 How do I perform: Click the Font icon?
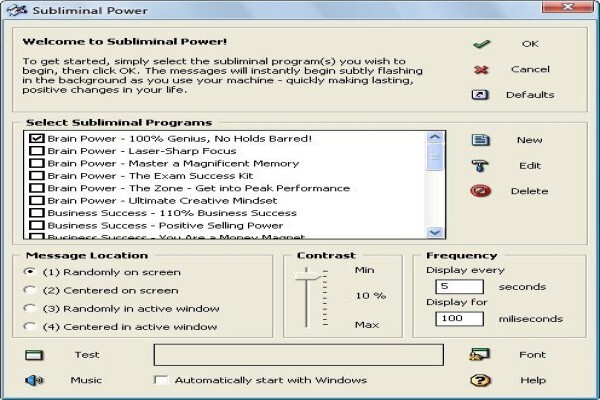pyautogui.click(x=480, y=354)
